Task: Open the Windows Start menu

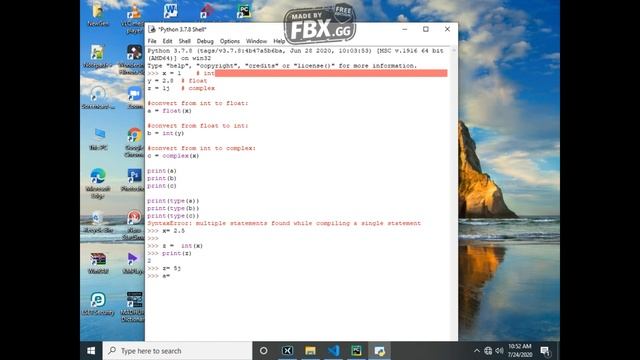Action: pyautogui.click(x=91, y=351)
